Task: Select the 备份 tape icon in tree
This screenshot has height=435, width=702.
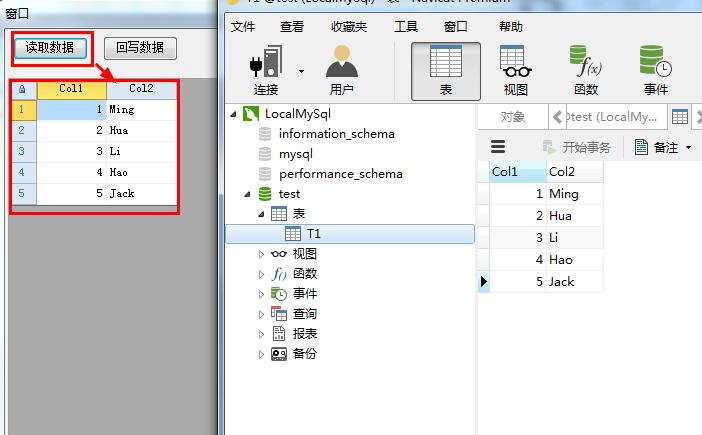Action: click(279, 354)
